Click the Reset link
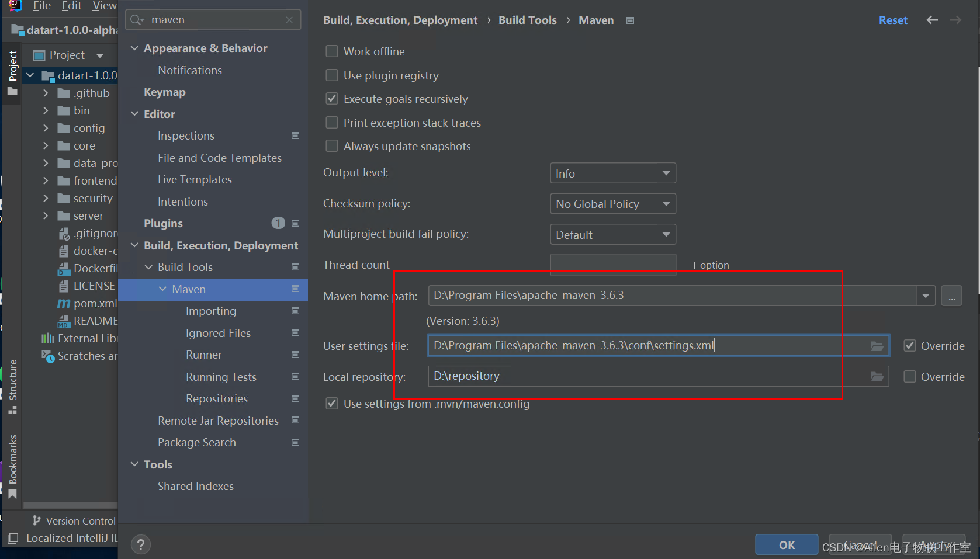 (x=893, y=20)
